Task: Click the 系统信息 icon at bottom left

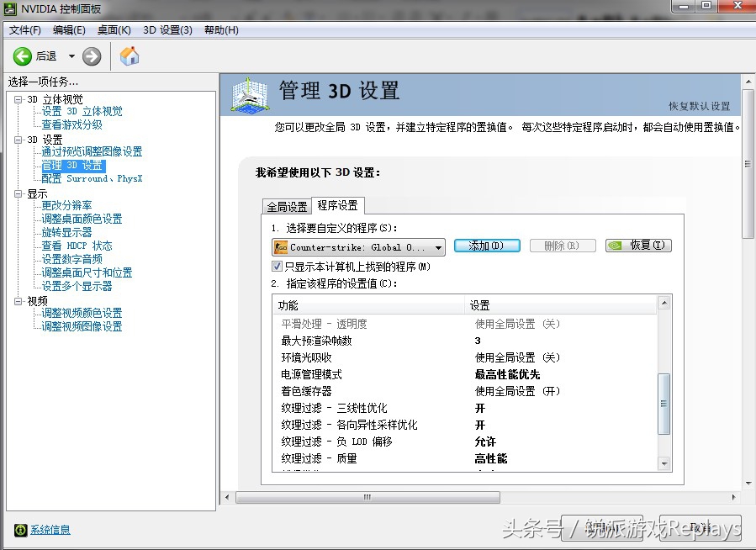Action: point(19,529)
